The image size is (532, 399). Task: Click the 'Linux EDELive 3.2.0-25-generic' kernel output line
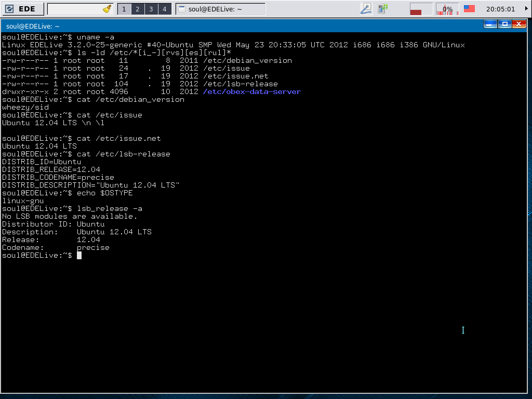pos(233,45)
